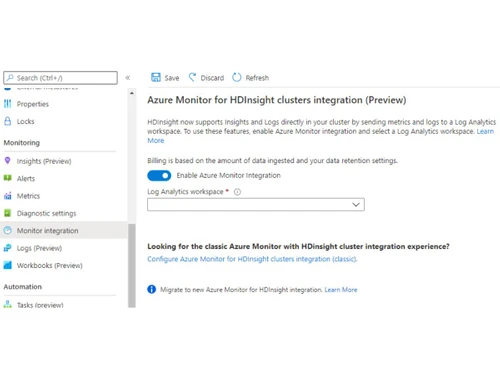500x375 pixels.
Task: Click Looking for the classic Azure Monitor heading
Action: (x=298, y=246)
